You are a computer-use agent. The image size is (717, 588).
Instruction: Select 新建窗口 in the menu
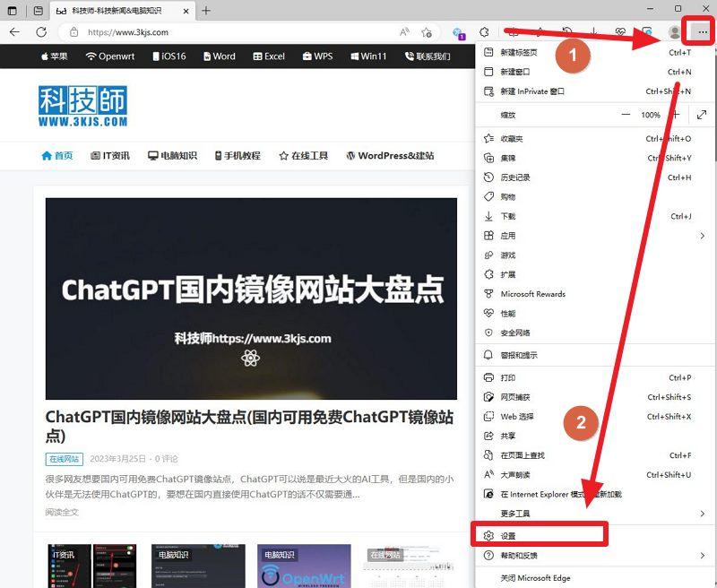tap(594, 72)
